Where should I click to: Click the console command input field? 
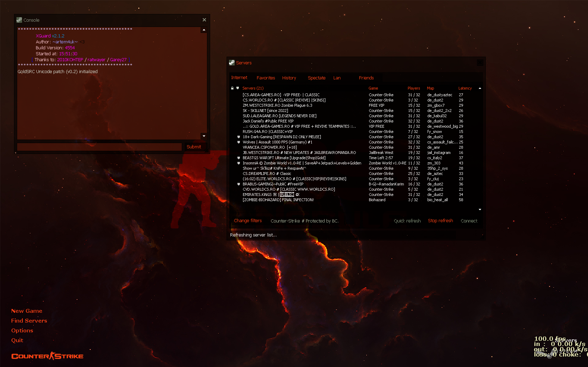coord(99,147)
